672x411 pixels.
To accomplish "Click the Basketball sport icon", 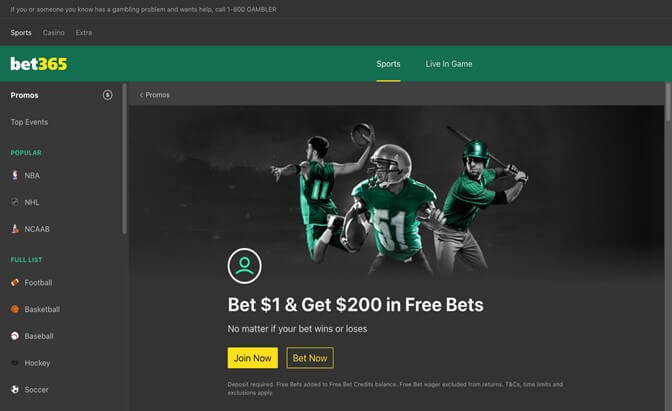I will point(15,309).
